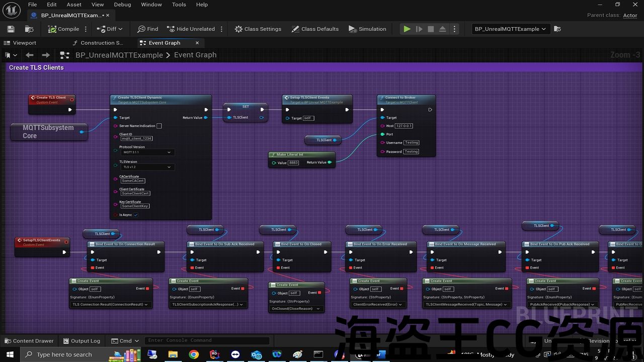Open the Protocol Version dropdown
The height and width of the screenshot is (362, 644).
[x=147, y=152]
